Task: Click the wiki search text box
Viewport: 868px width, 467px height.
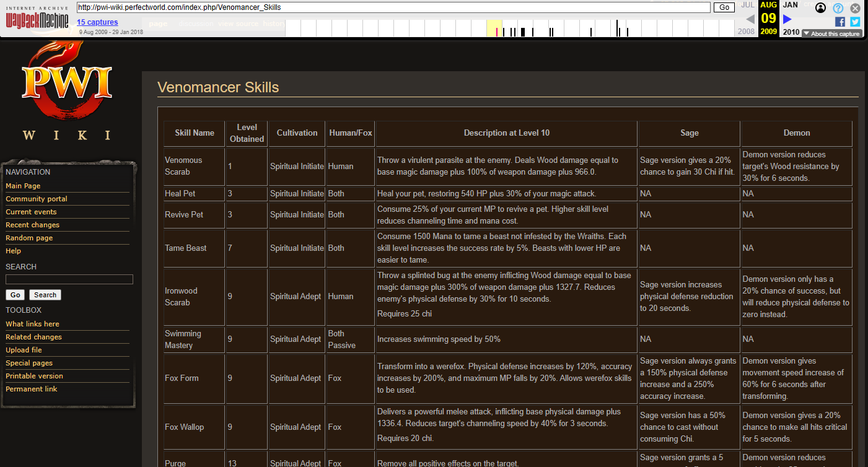Action: 69,279
